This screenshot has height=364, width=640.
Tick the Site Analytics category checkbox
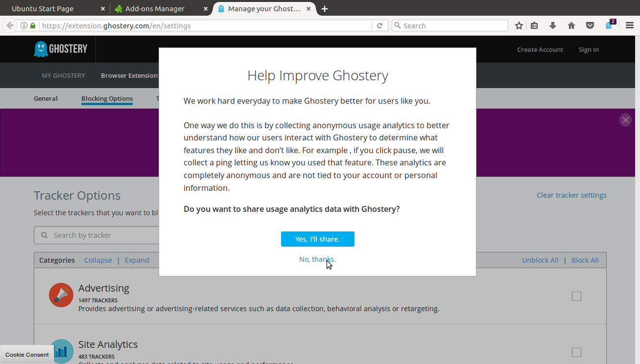576,352
